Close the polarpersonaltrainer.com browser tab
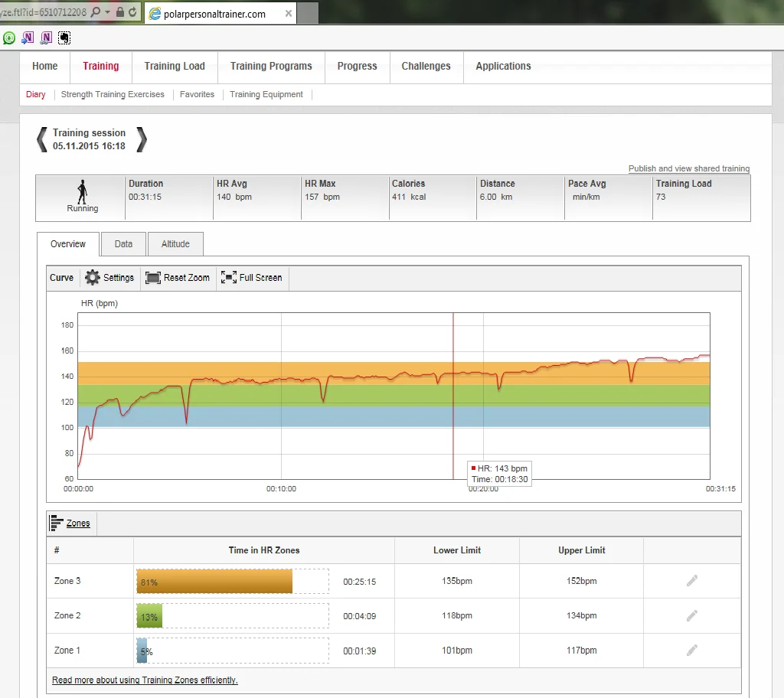 pos(288,14)
